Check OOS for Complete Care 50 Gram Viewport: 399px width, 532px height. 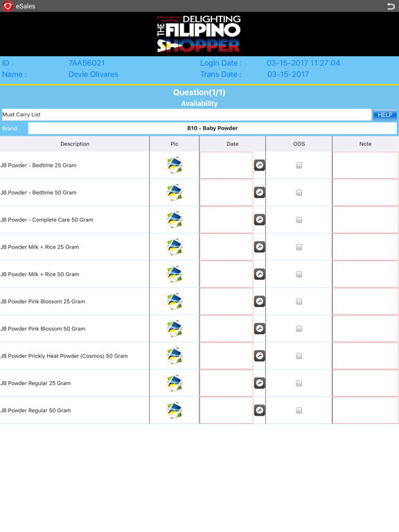coord(299,220)
